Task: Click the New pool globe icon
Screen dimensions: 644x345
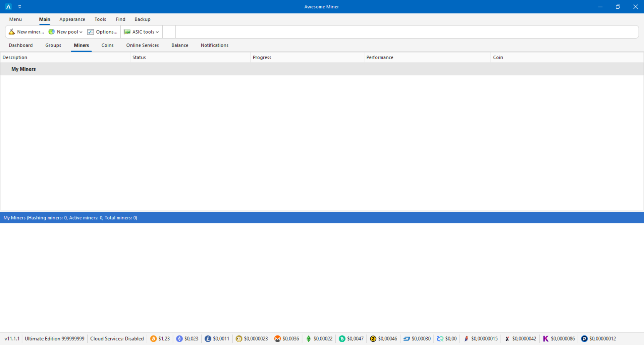Action: point(52,32)
